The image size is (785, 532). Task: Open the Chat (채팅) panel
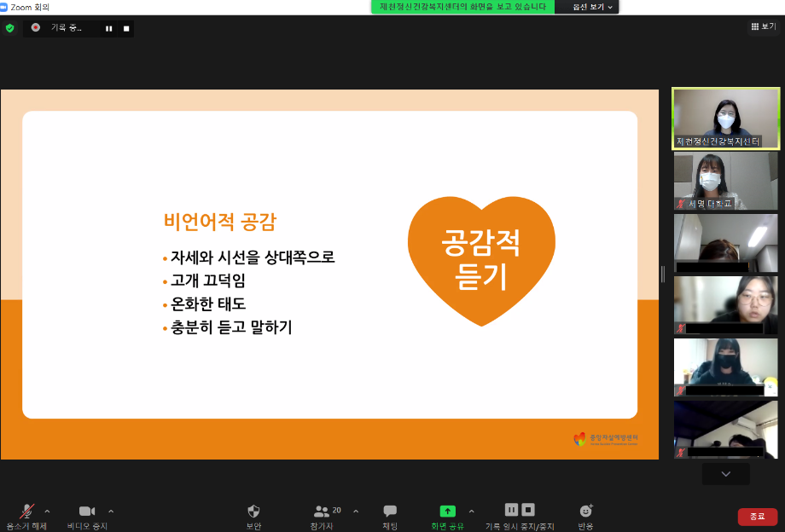[x=390, y=512]
